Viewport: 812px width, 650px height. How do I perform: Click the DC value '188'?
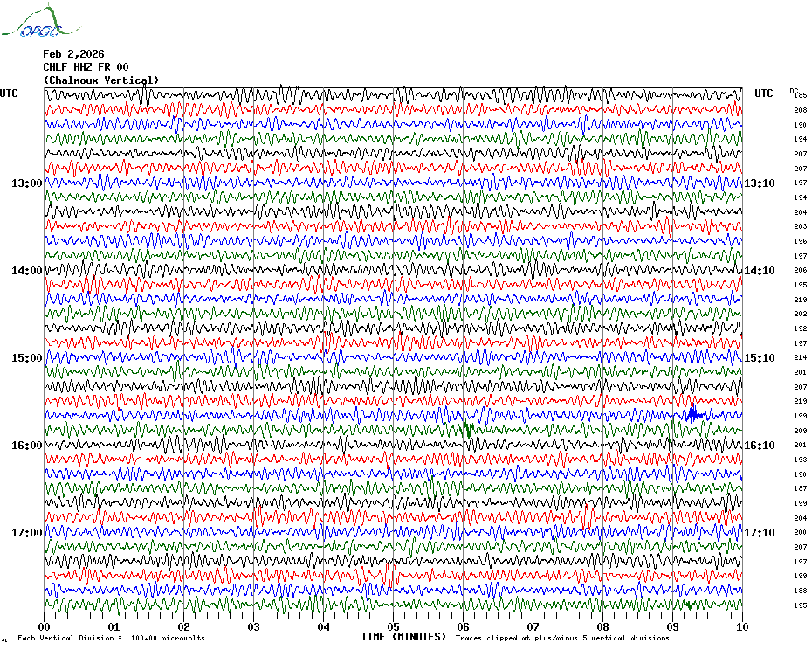click(x=801, y=591)
